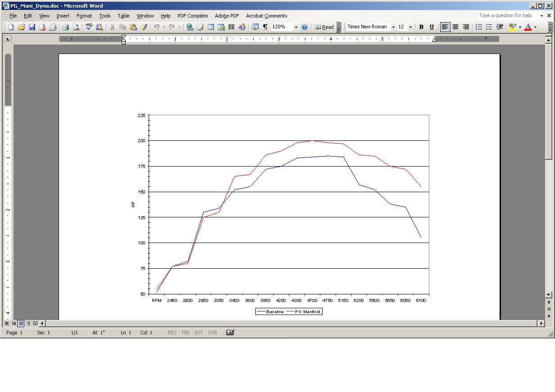Viewport: 555px width, 392px height.
Task: Open the Edit menu
Action: tap(28, 16)
